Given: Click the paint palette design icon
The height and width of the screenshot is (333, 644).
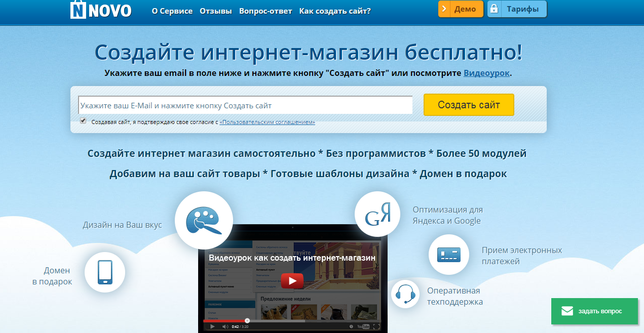Looking at the screenshot, I should (x=204, y=221).
